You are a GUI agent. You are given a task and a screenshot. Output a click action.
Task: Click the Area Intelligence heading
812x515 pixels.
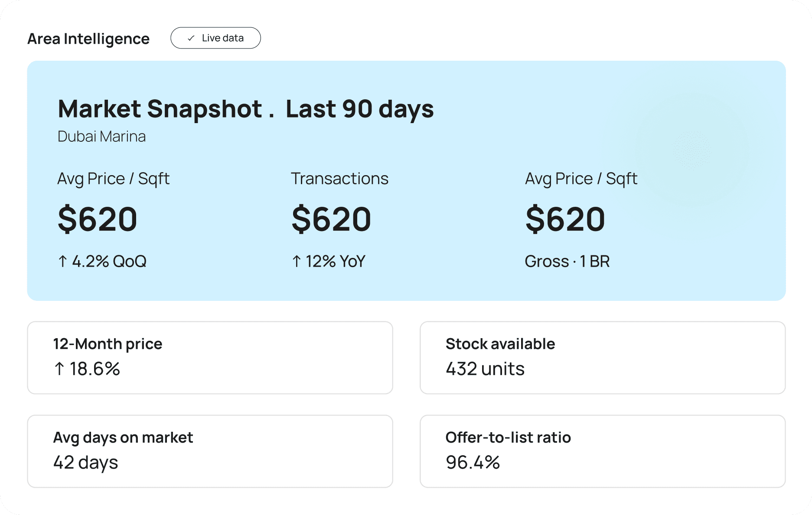coord(88,39)
